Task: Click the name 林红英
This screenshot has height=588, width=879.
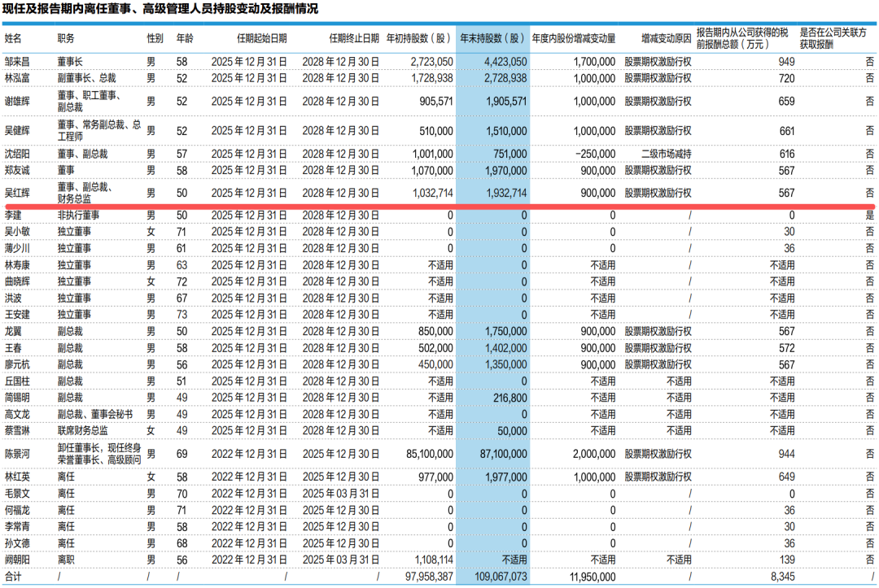Action: [x=17, y=477]
